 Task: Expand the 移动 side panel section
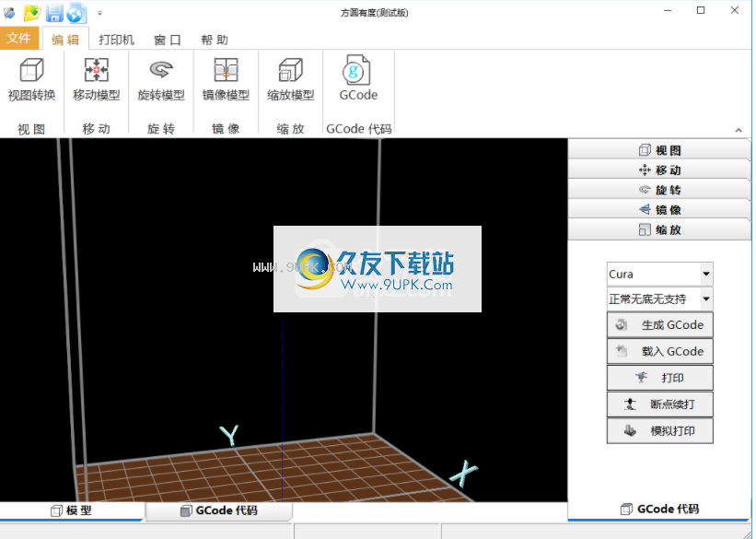[x=659, y=170]
